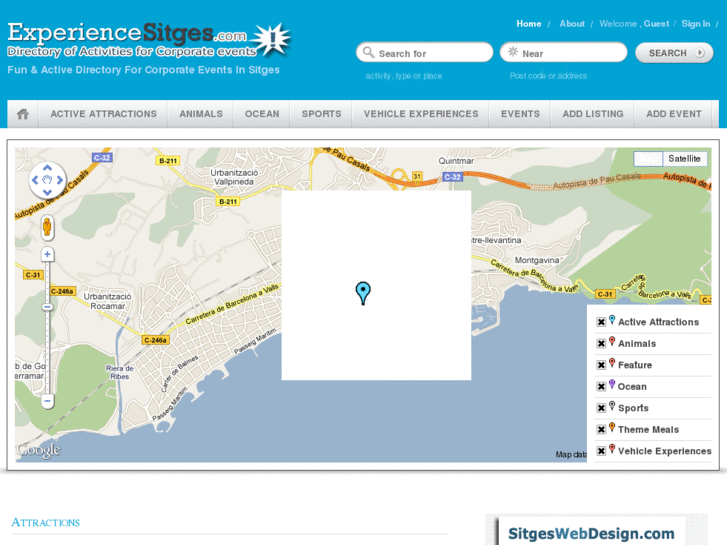Click the Guest user link
The width and height of the screenshot is (727, 545).
point(656,24)
